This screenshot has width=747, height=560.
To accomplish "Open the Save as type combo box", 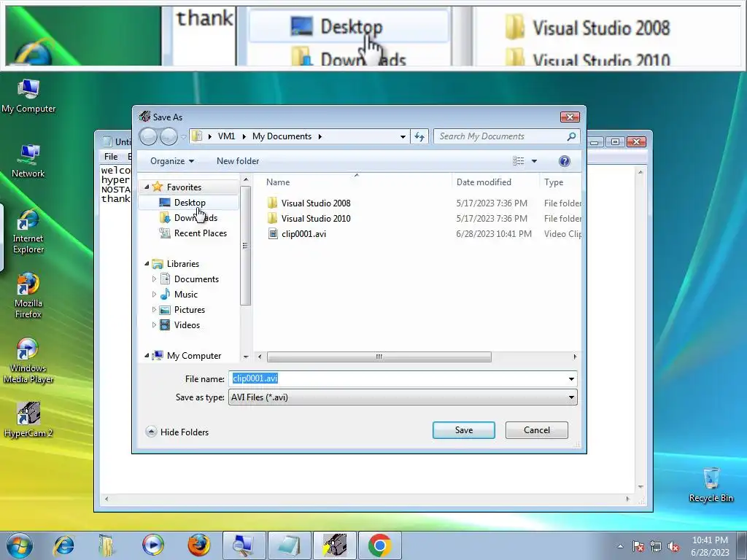I will (403, 397).
